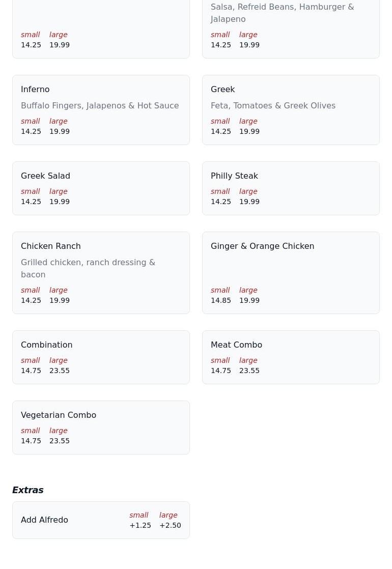Image resolution: width=392 pixels, height=569 pixels.
Task: Open the Combination pizza item
Action: tap(46, 345)
